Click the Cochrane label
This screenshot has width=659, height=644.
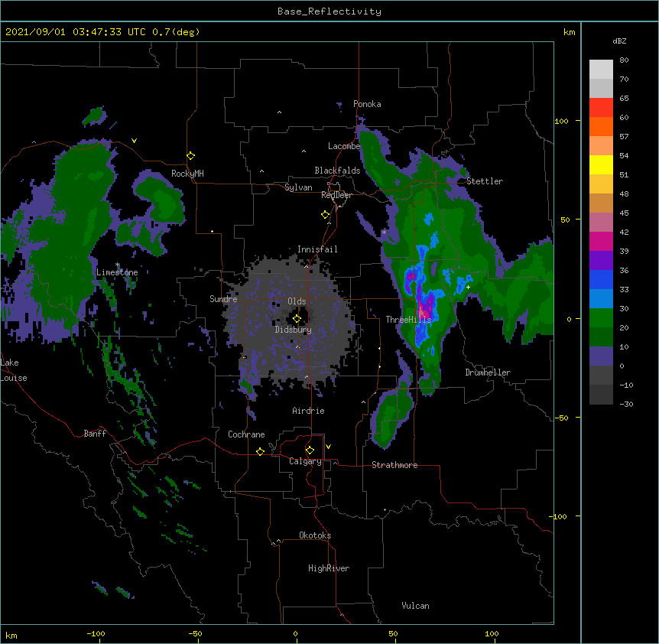click(246, 434)
